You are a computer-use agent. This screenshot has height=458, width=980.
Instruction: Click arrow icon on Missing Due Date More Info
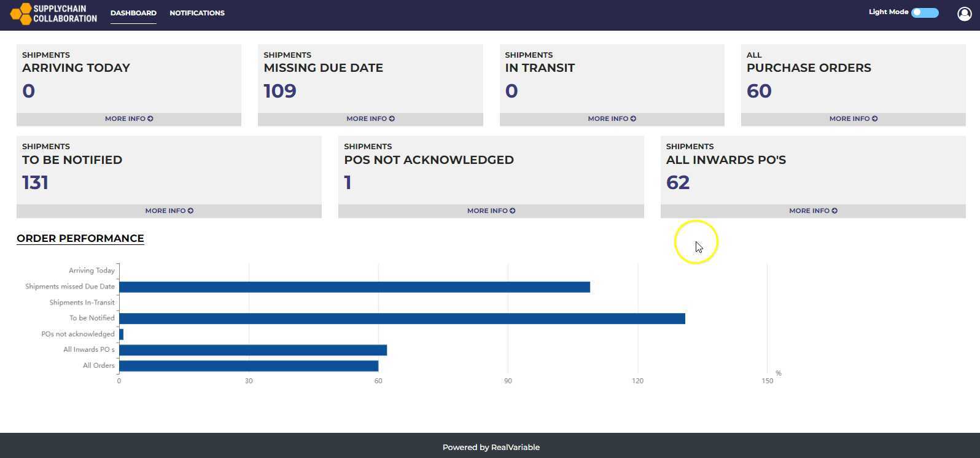pyautogui.click(x=392, y=118)
